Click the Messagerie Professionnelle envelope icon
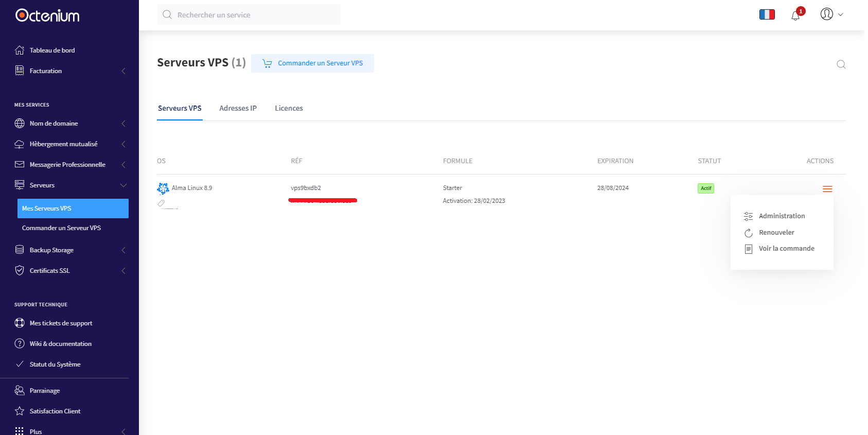This screenshot has width=868, height=435. 20,164
